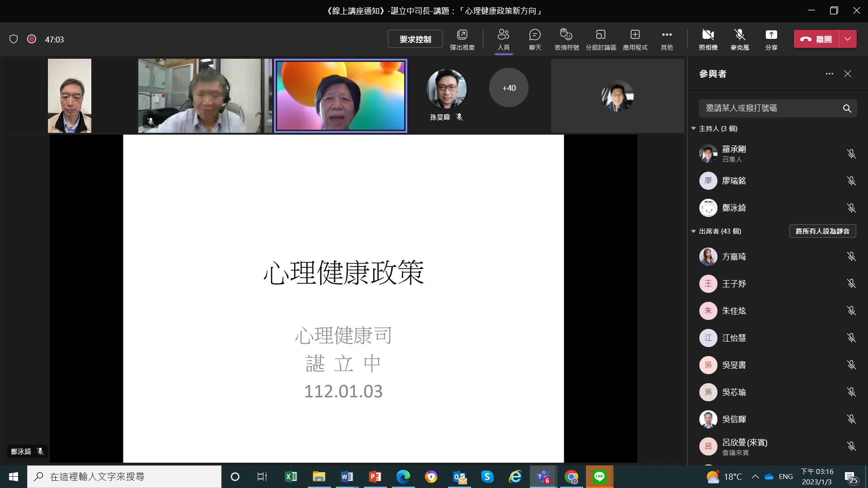Click avatar of 鄭泳綺 in participants list

(x=708, y=208)
